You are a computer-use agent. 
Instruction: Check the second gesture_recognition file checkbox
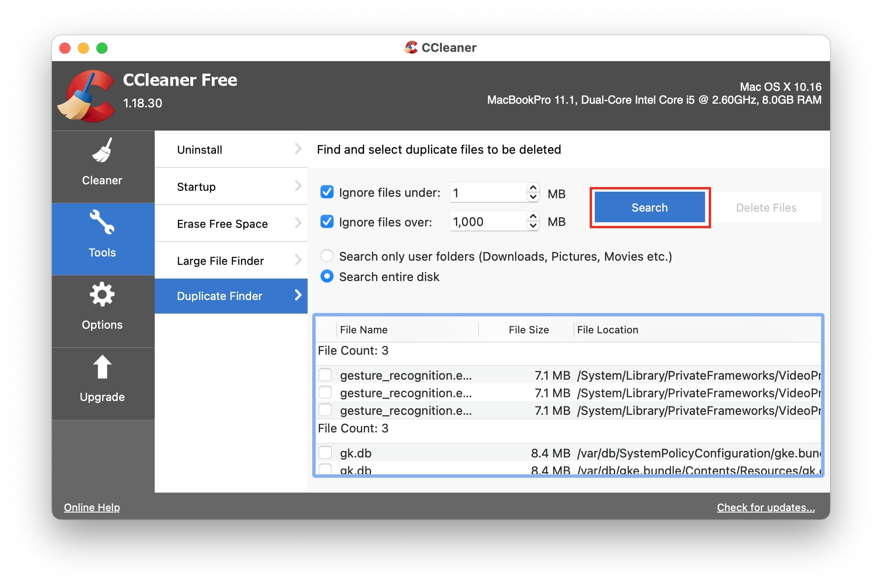[326, 392]
